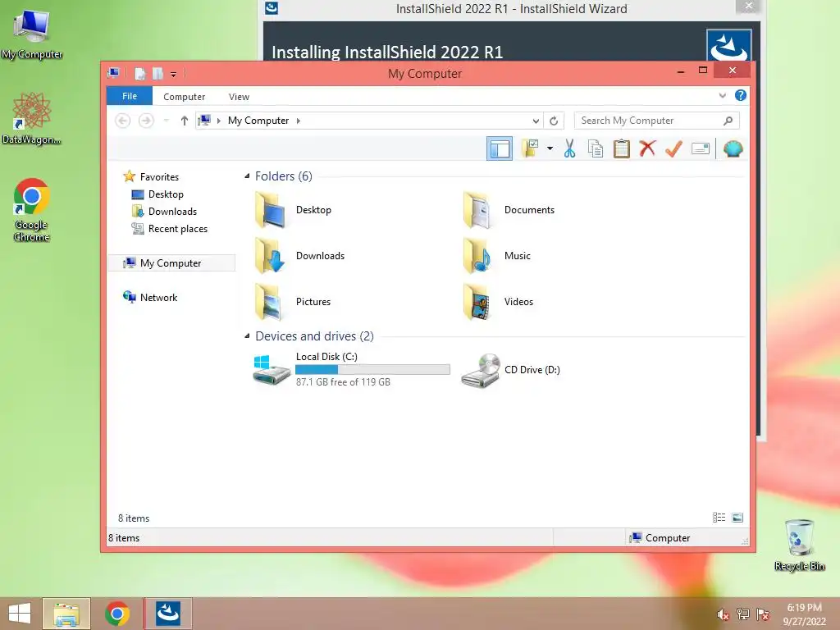Open the View ribbon tab
Viewport: 840px width, 630px height.
239,97
